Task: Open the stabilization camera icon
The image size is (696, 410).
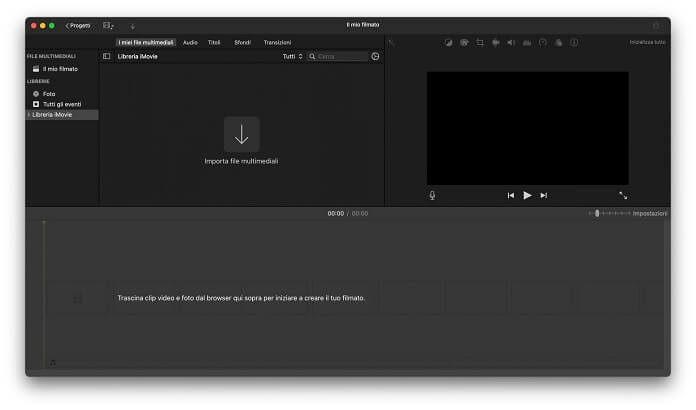Action: click(495, 43)
